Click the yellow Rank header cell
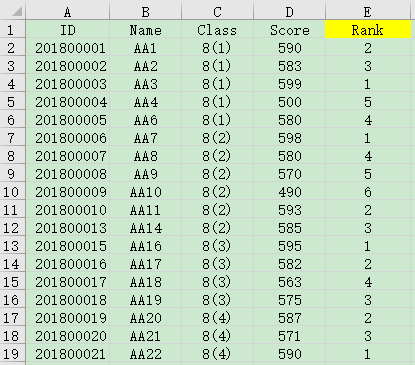Screen dimensions: 415x365 368,29
